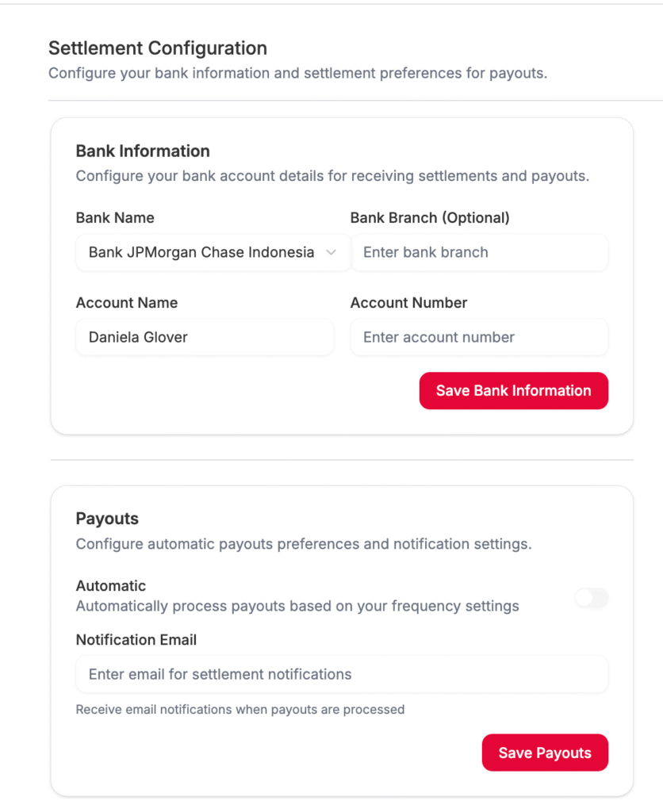
Task: Click the Settlement Configuration page heading
Action: point(158,48)
